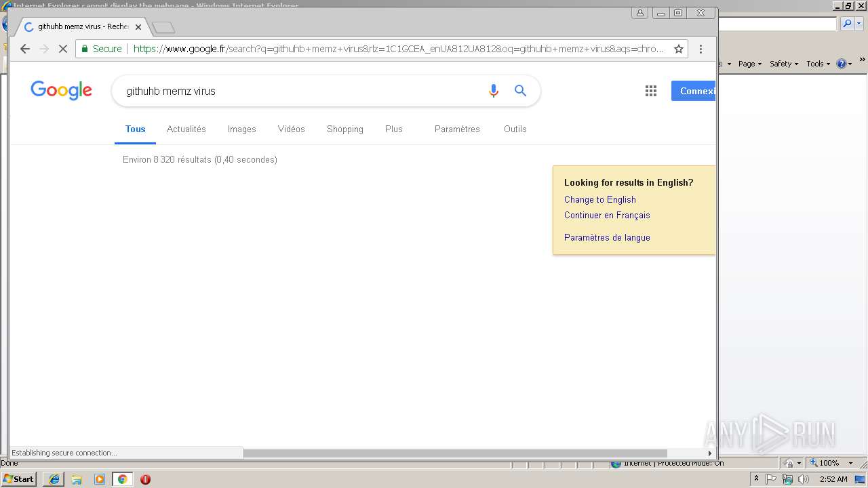Click the Show desktop button

pos(861,479)
